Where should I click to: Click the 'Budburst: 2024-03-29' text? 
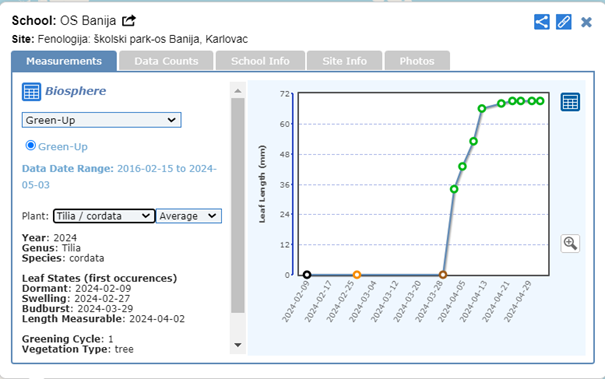78,308
